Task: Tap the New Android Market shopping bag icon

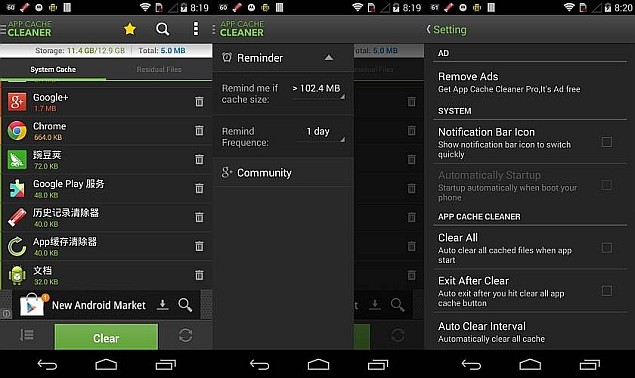Action: pyautogui.click(x=32, y=305)
